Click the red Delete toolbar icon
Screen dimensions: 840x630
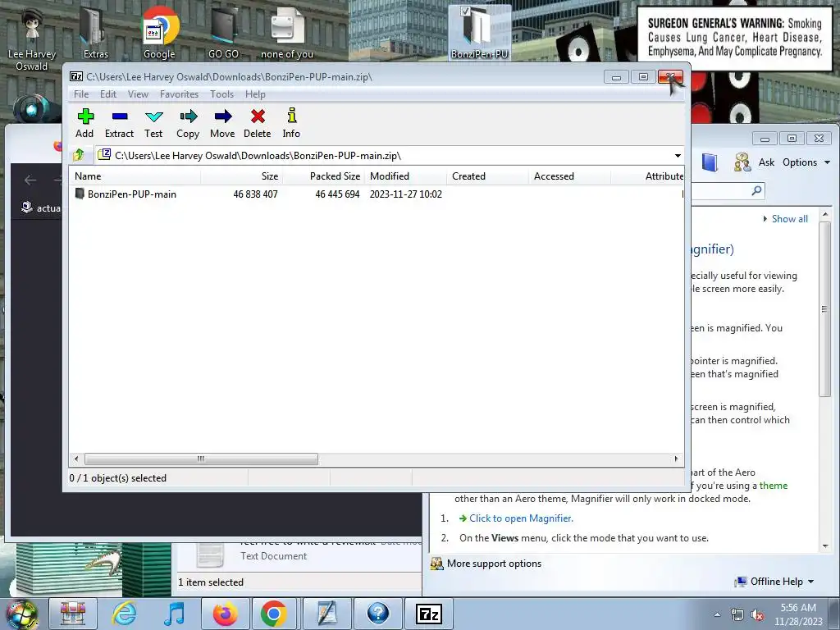(257, 123)
